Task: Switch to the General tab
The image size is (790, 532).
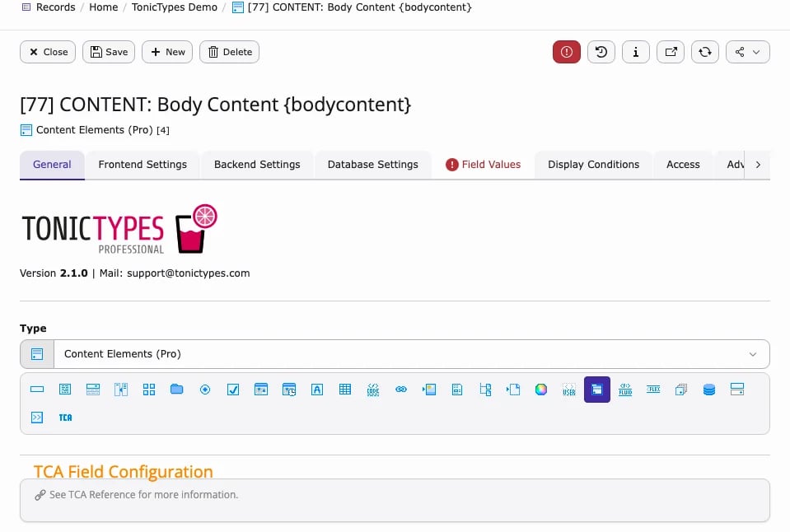Action: click(52, 165)
